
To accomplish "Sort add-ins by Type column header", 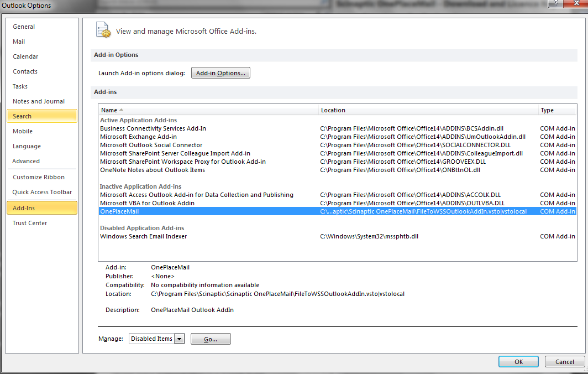I will coord(557,110).
